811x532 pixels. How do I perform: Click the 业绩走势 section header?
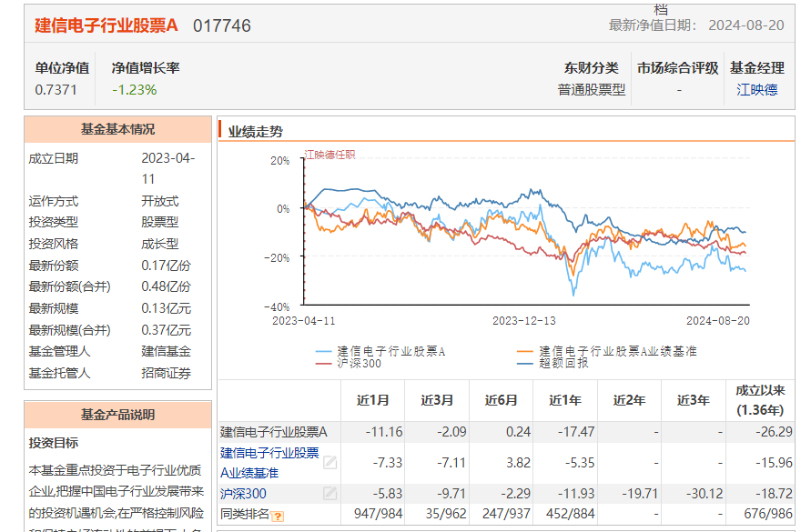coord(256,131)
